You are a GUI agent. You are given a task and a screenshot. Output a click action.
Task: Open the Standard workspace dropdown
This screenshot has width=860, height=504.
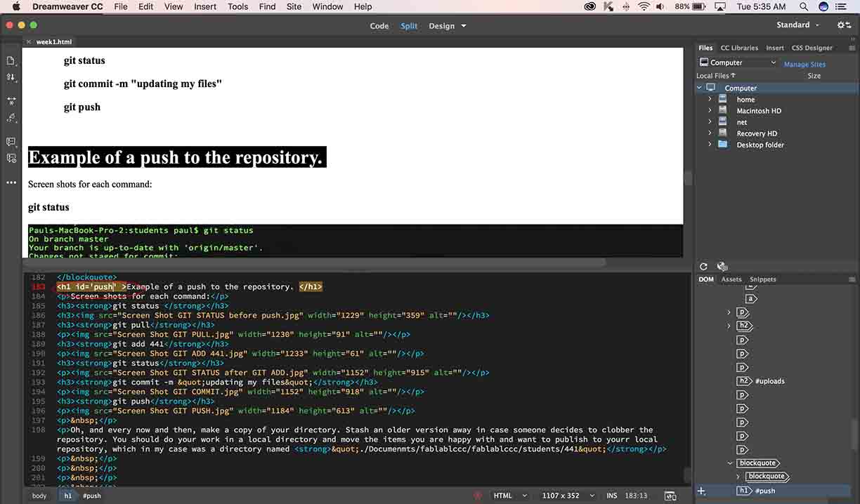click(x=797, y=25)
